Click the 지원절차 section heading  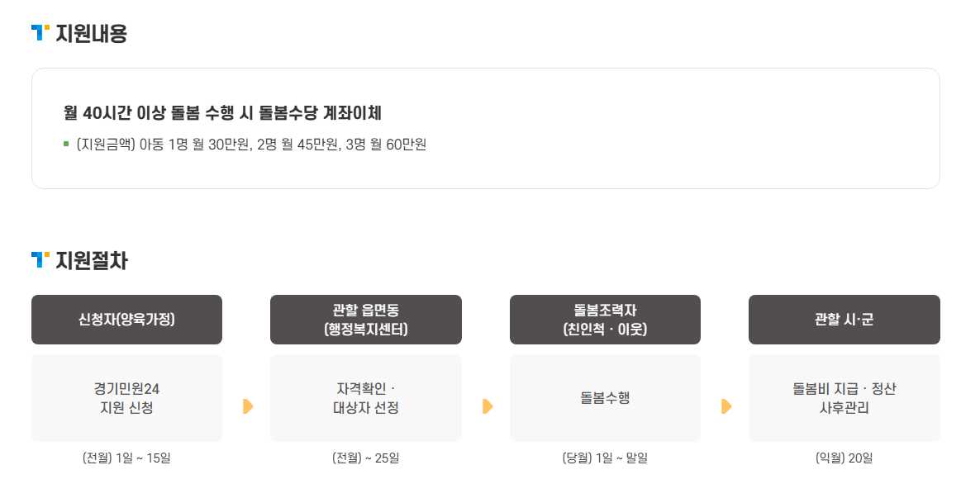[x=91, y=260]
